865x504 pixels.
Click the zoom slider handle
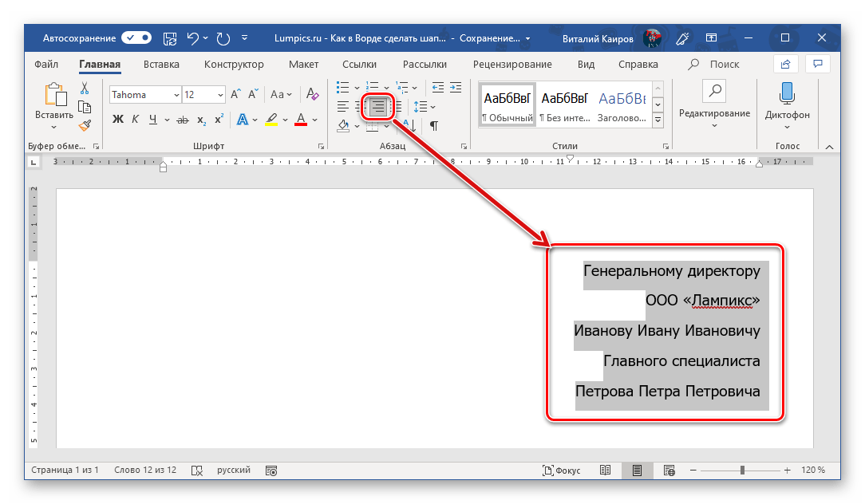pos(741,471)
